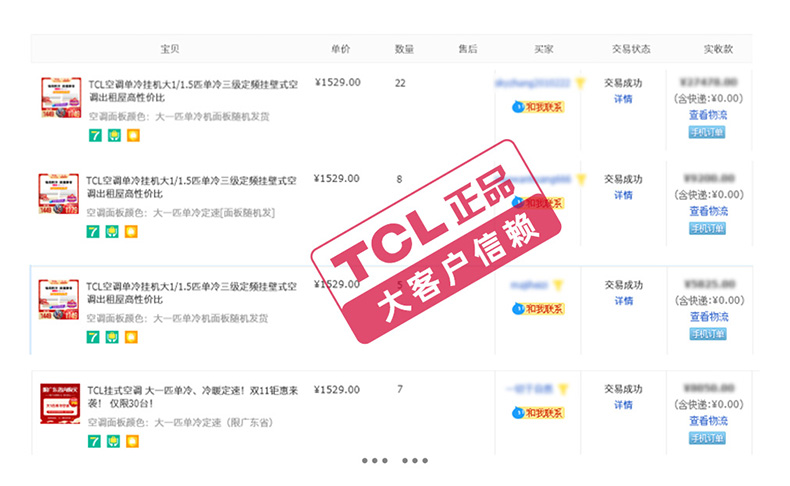This screenshot has height=486, width=790.
Task: Click the 手机订单 tag in the second order
Action: (x=707, y=229)
